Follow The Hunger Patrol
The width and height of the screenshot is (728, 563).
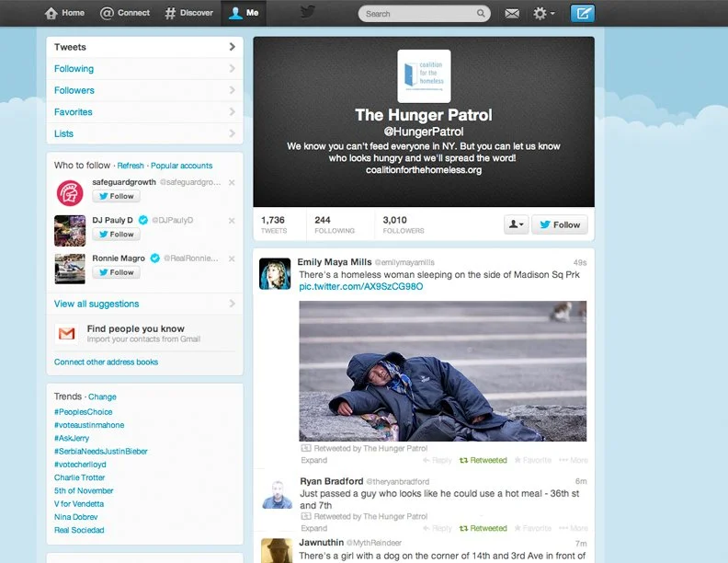[560, 224]
